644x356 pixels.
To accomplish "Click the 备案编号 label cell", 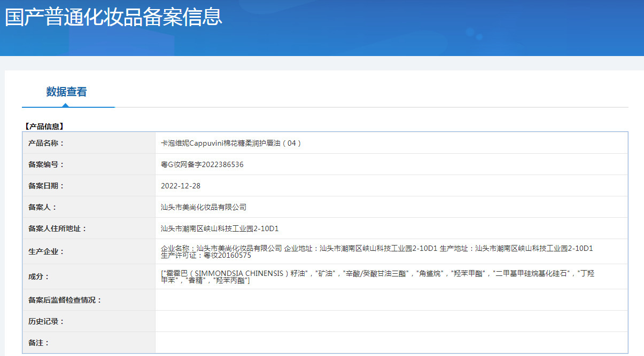I will point(89,164).
